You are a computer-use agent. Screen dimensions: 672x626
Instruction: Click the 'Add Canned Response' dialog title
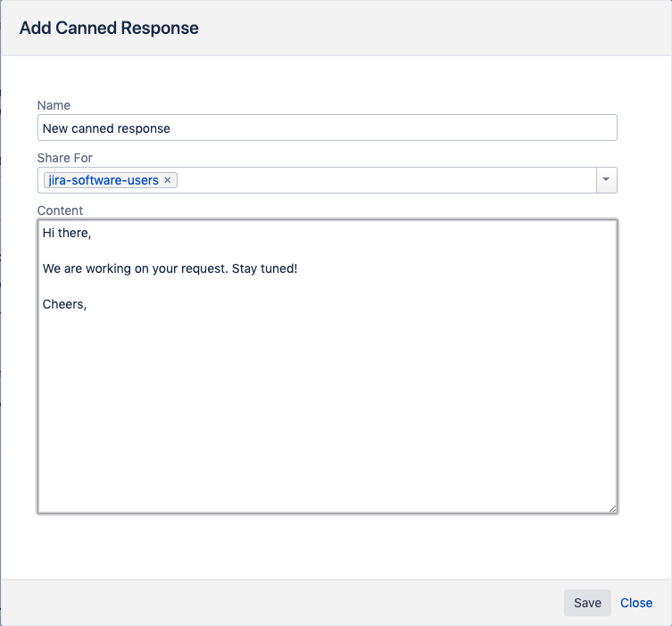109,28
